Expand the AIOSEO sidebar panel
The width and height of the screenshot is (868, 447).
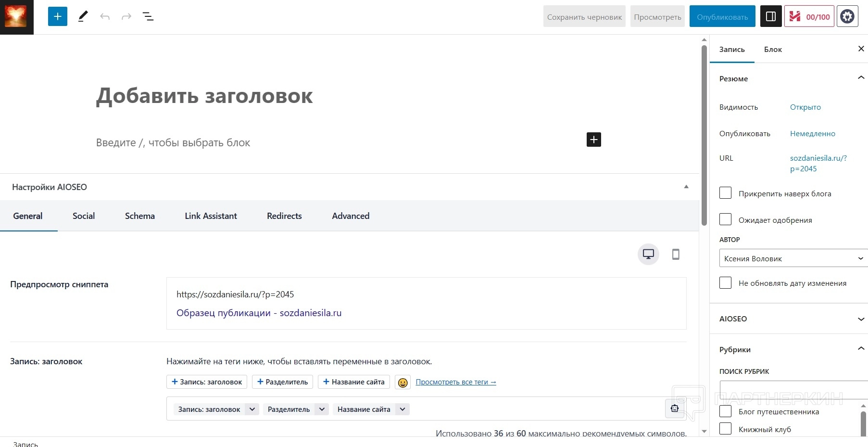[861, 319]
